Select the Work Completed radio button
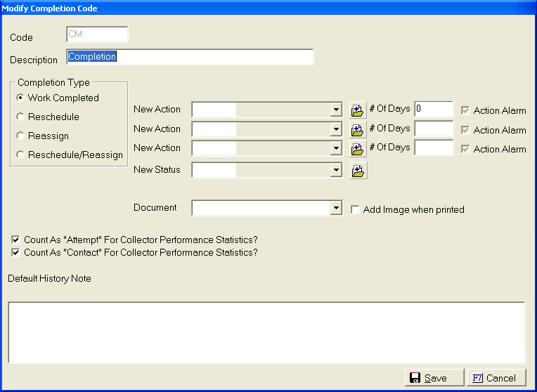537x392 pixels. (21, 98)
